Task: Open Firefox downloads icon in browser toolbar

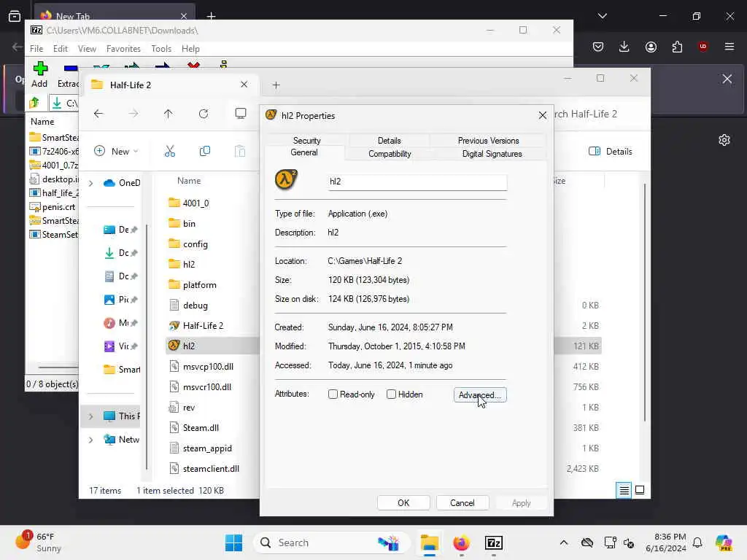Action: click(624, 46)
